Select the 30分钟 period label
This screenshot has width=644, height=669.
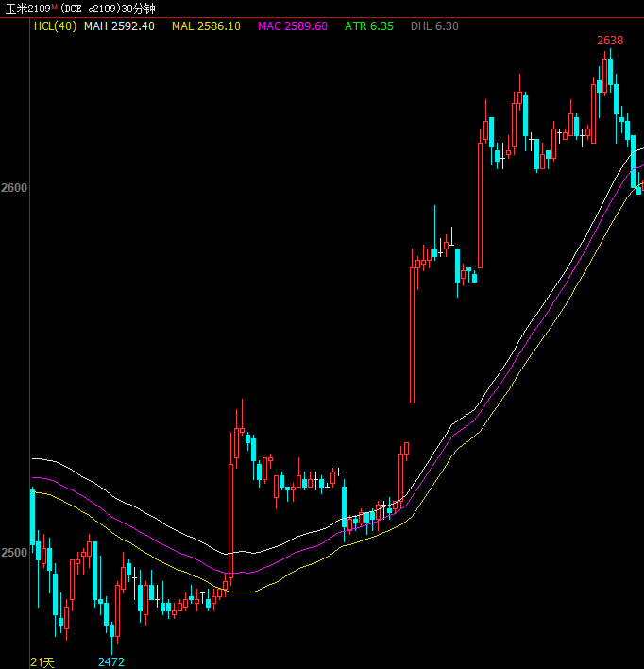pyautogui.click(x=138, y=9)
